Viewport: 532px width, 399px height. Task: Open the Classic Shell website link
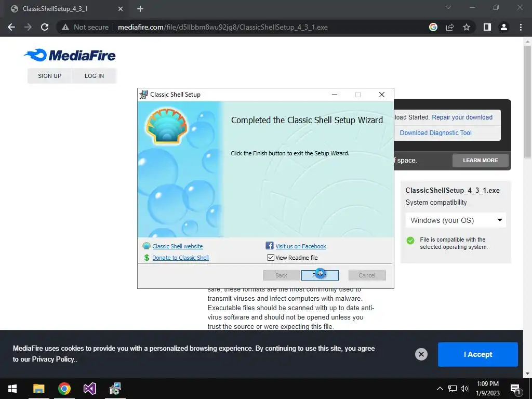(x=178, y=246)
